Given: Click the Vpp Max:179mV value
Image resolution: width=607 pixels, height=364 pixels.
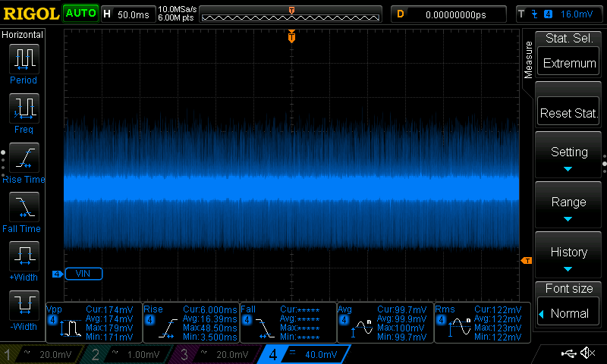Looking at the screenshot, I should click(x=109, y=328).
